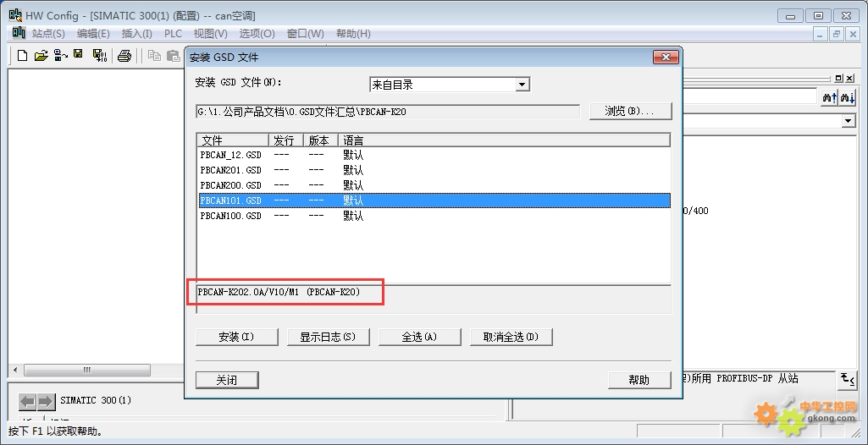Viewport: 868px width, 445px height.
Task: Click the 文件 column header
Action: 233,140
